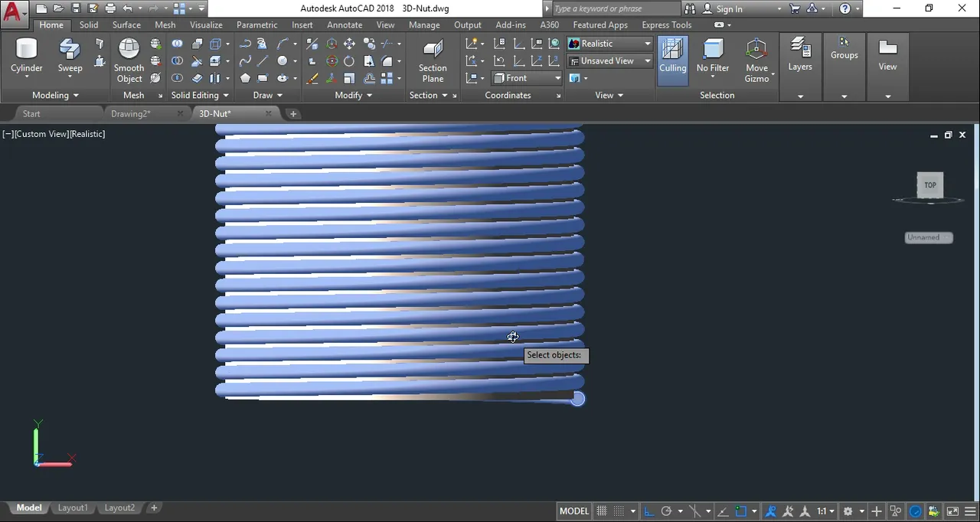Expand the Modify panel
Image resolution: width=980 pixels, height=522 pixels.
[354, 95]
